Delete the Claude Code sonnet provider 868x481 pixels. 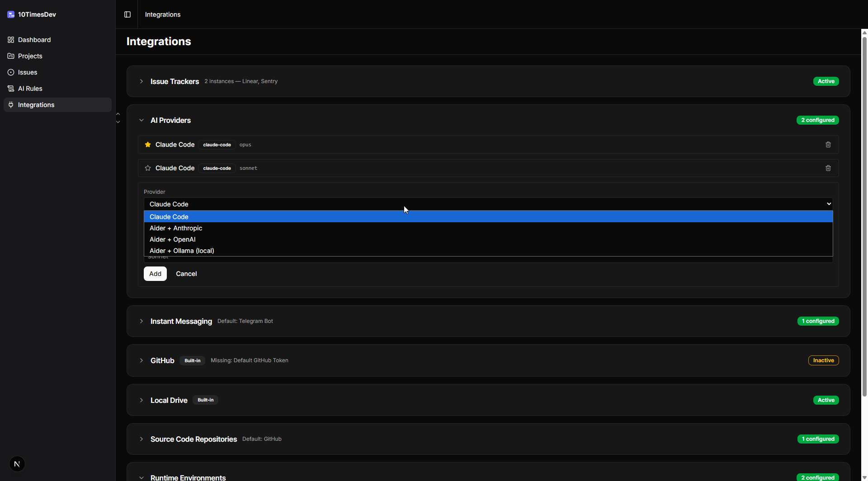point(828,168)
